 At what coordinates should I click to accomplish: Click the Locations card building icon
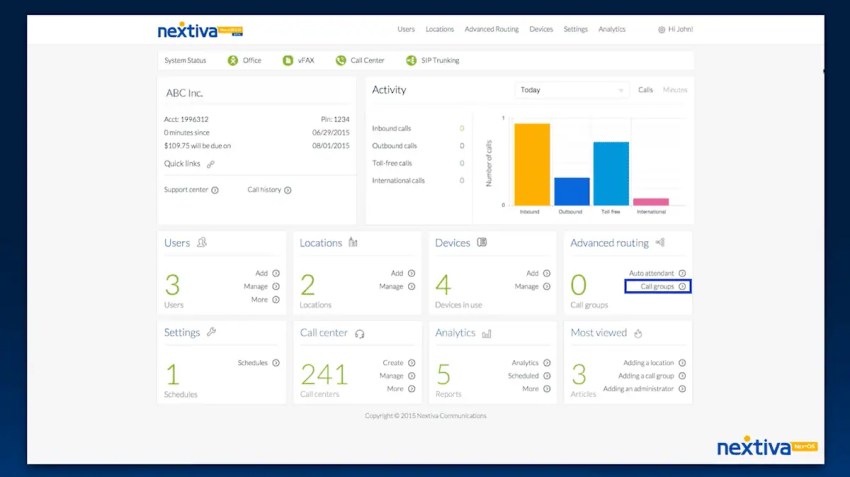click(353, 242)
